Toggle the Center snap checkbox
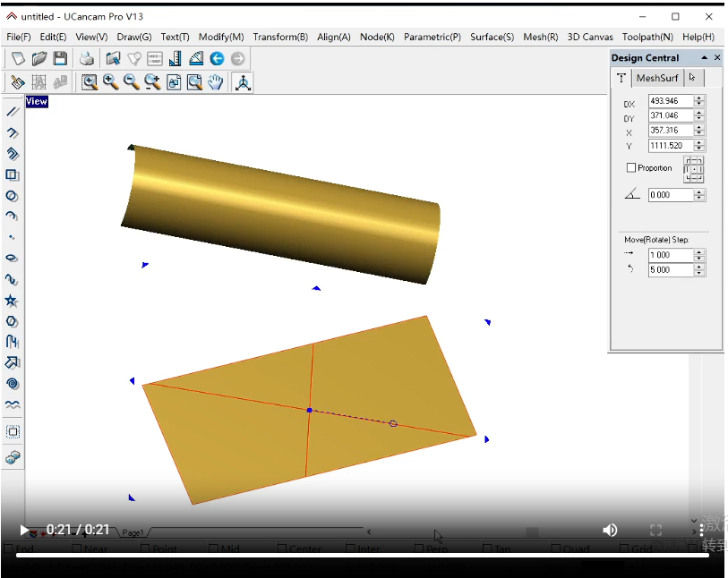The image size is (728, 578). (x=281, y=548)
